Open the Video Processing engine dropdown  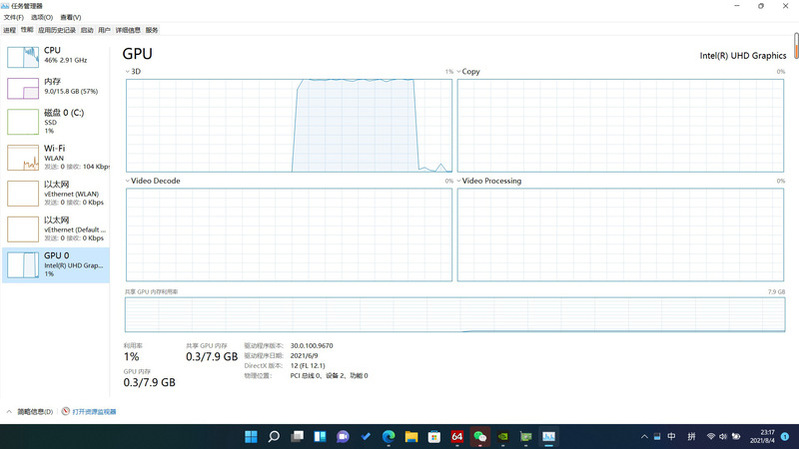(x=489, y=181)
